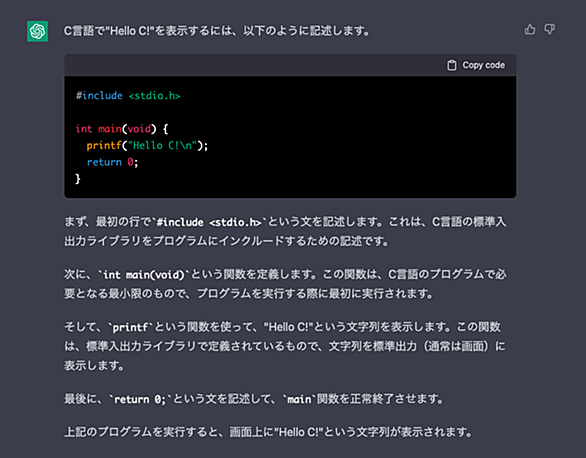Click the int main(void) code line

122,129
